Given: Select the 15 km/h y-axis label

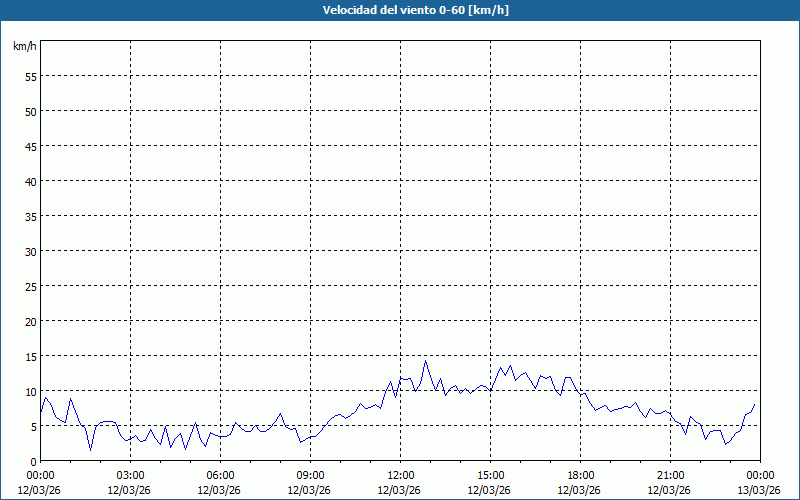Looking at the screenshot, I should 30,356.
